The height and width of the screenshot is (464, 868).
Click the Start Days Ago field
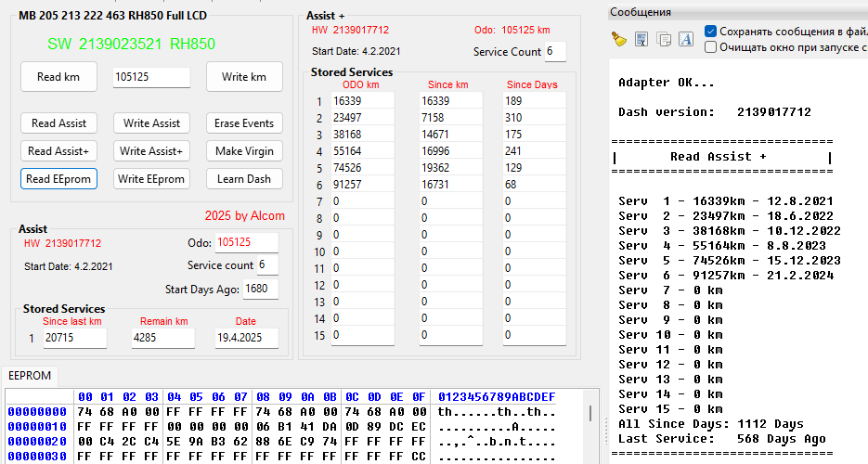tap(260, 290)
